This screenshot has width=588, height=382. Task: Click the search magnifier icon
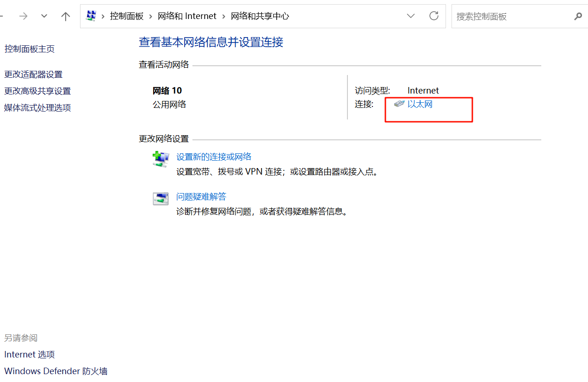tap(578, 16)
